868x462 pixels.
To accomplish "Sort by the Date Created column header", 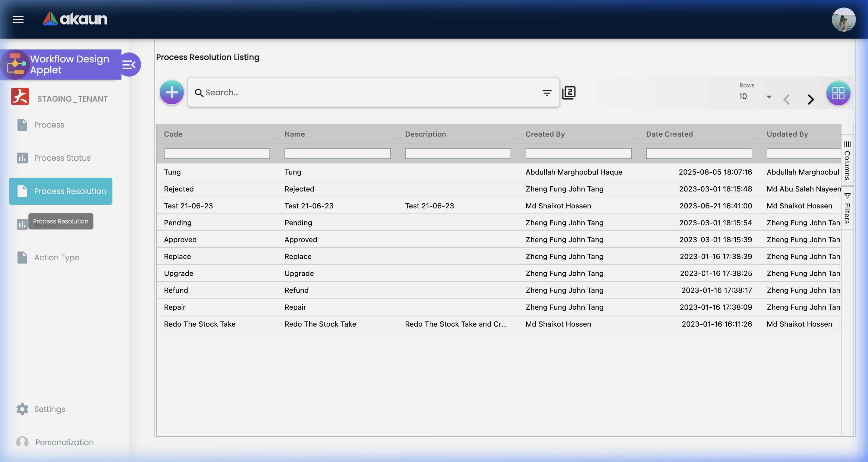I will (x=669, y=134).
